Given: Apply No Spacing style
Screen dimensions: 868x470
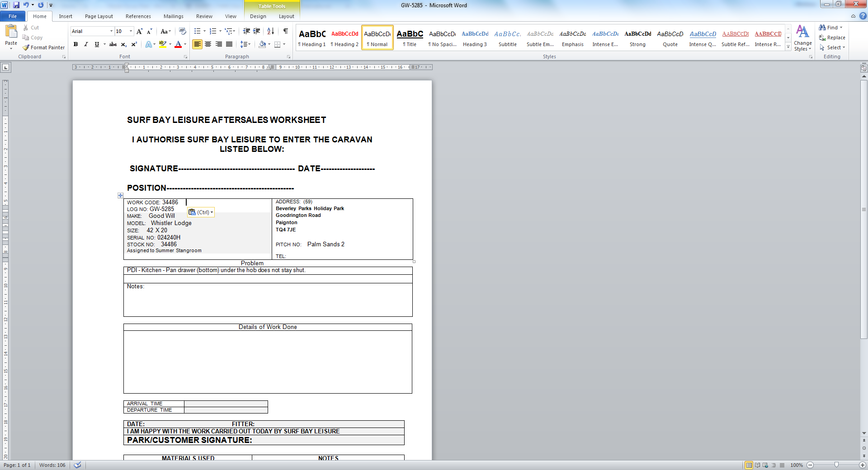Looking at the screenshot, I should (443, 38).
